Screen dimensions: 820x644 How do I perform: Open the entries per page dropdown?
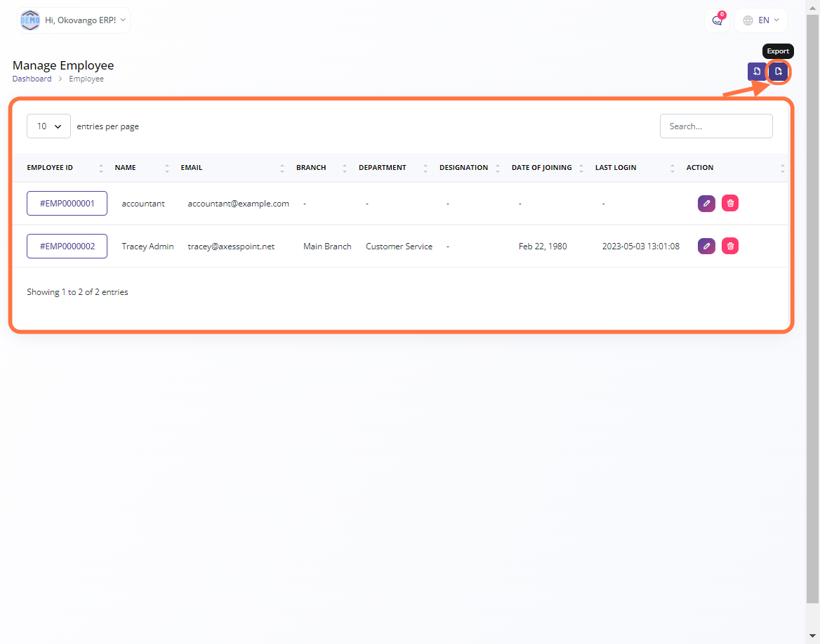48,126
